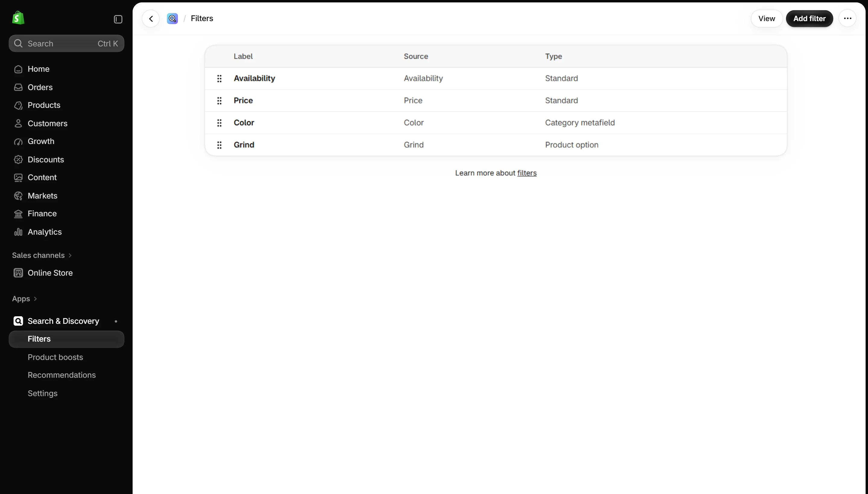This screenshot has height=494, width=868.
Task: Click the Source column header
Action: point(416,56)
